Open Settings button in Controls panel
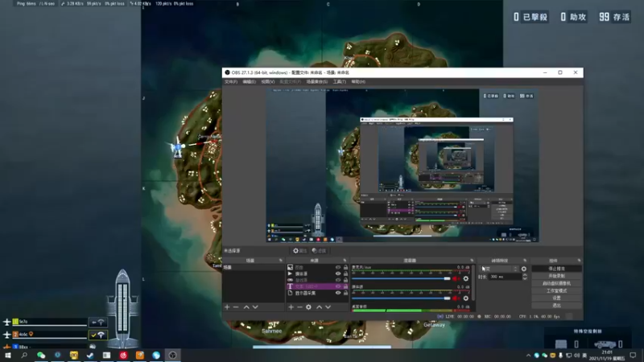Viewport: 644px width, 362px height. [556, 298]
